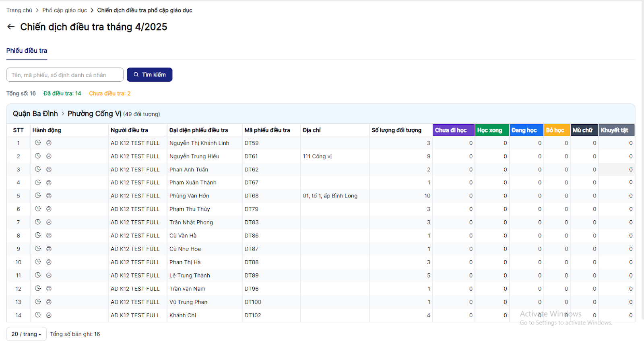Filter by Đã điều tra: 14 status
Viewport: 644px width, 343px height.
(62, 94)
